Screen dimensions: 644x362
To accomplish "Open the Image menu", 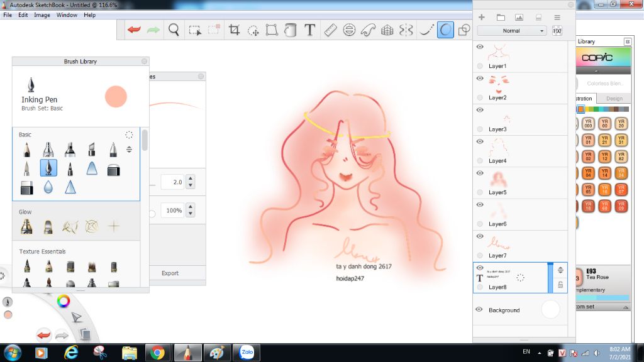I will [x=42, y=15].
